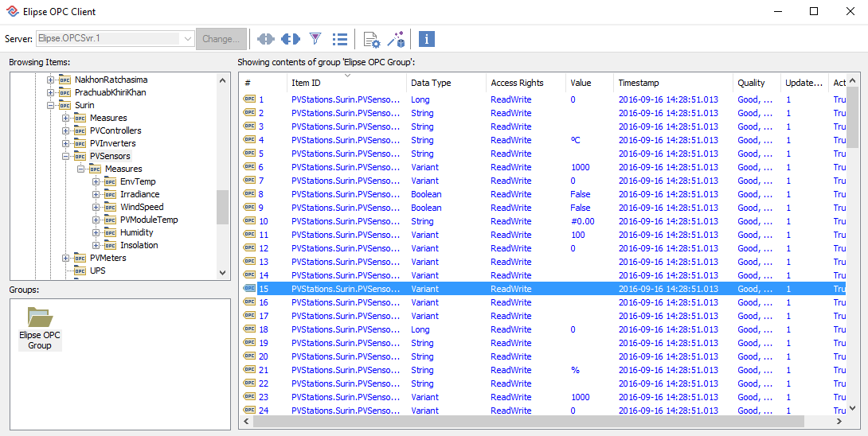Image resolution: width=868 pixels, height=436 pixels.
Task: Expand the PVMeters node
Action: click(66, 258)
